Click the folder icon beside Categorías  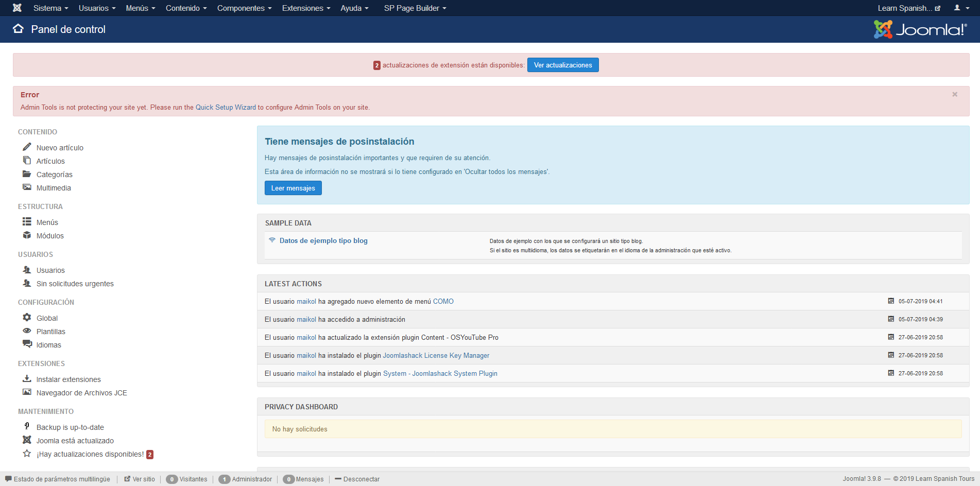[27, 174]
